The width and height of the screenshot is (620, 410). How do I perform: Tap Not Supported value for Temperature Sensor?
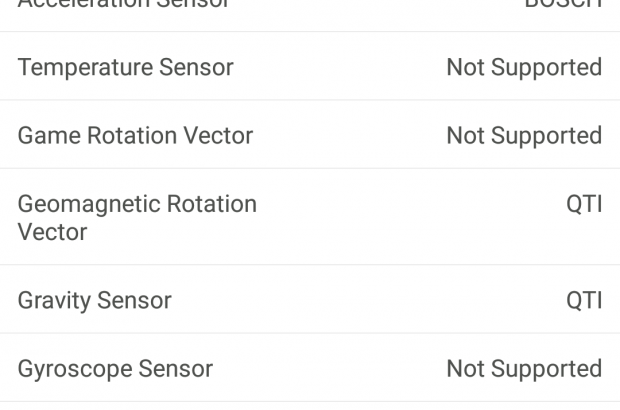[x=524, y=68]
